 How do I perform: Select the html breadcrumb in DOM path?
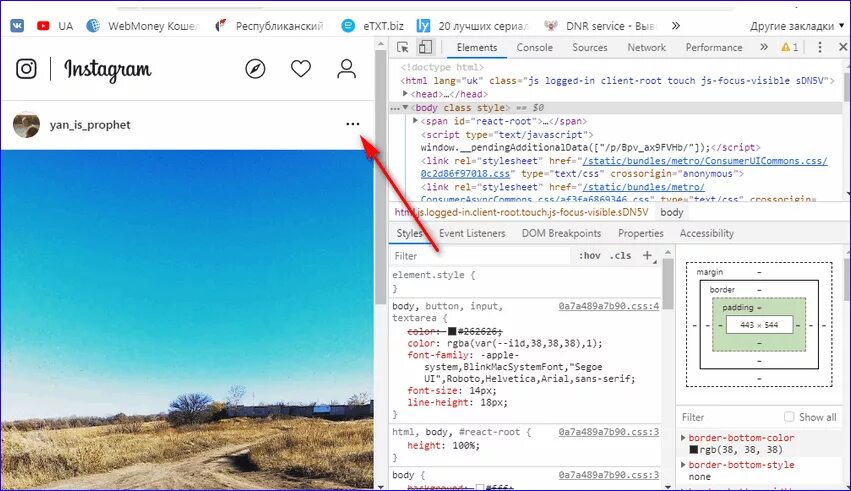[x=522, y=212]
